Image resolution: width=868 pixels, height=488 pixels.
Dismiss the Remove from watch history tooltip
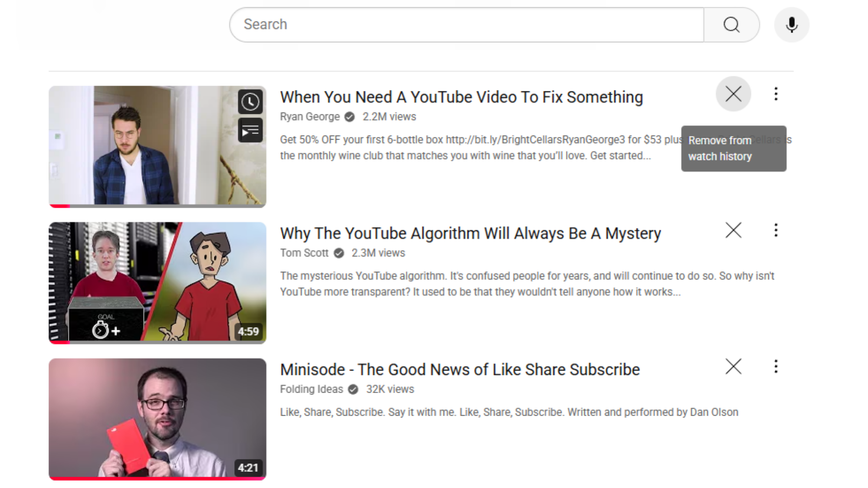click(734, 148)
